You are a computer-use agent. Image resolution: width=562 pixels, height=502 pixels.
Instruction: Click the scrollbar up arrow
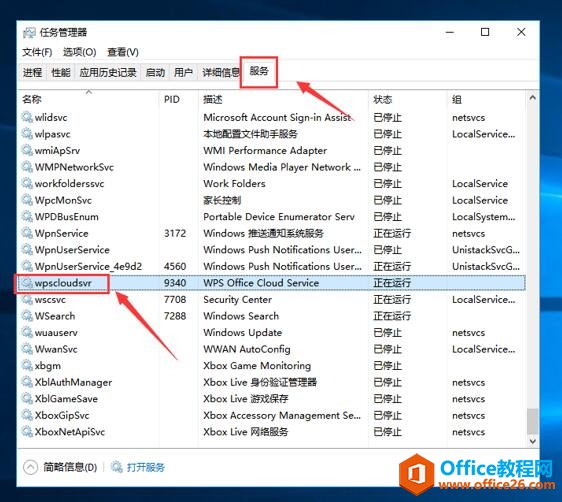(532, 97)
